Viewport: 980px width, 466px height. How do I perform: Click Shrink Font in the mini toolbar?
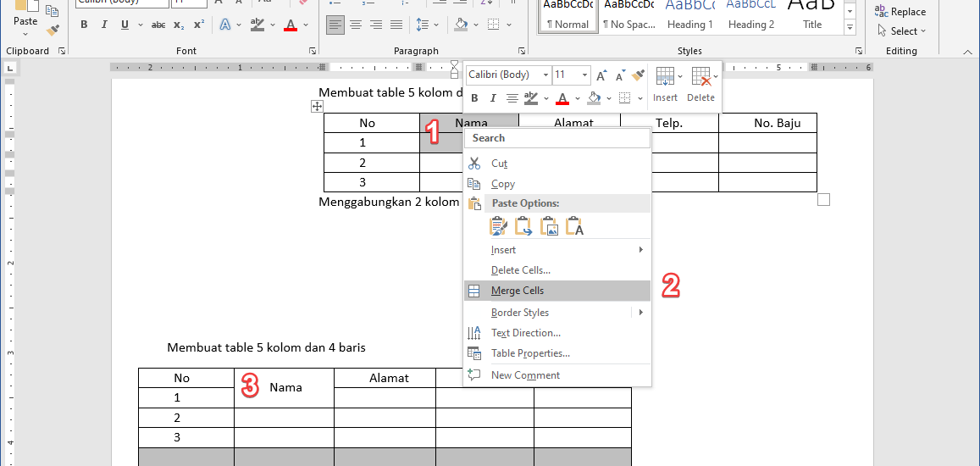[x=620, y=75]
